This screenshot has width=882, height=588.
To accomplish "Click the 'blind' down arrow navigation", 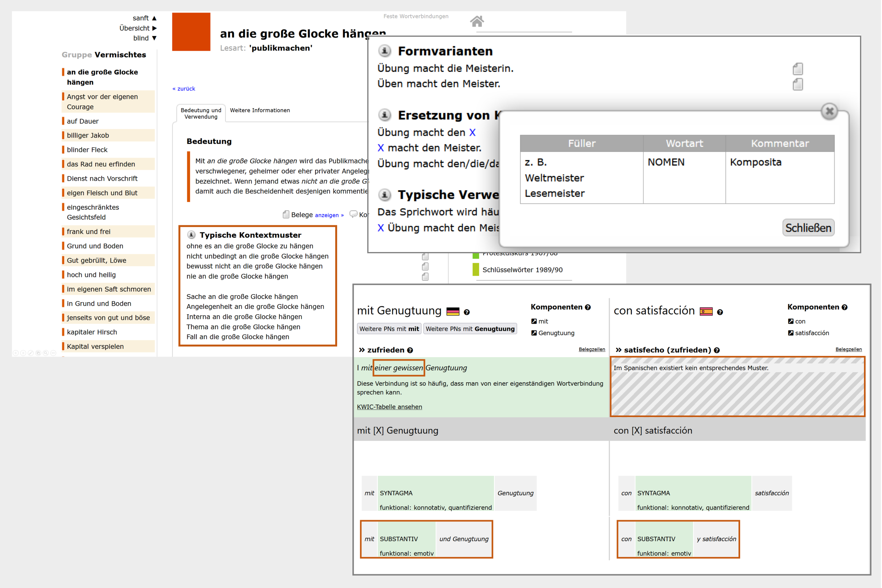I will coord(154,38).
